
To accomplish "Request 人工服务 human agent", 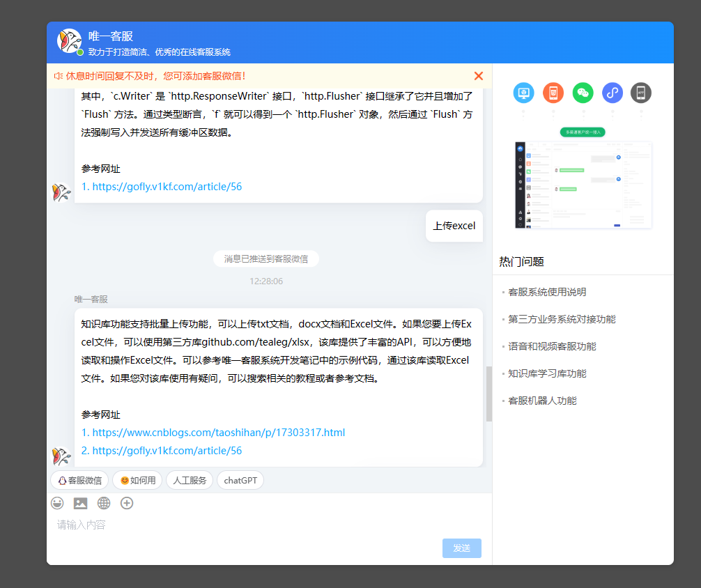I will click(190, 481).
